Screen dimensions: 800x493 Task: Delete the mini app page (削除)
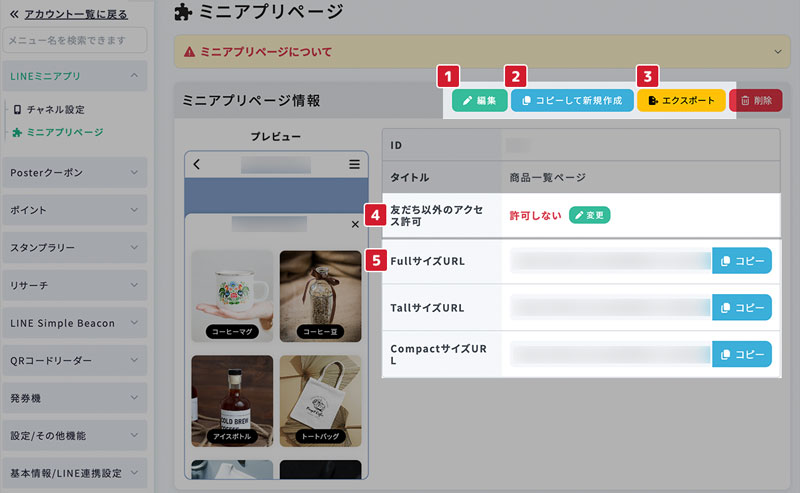coord(756,101)
